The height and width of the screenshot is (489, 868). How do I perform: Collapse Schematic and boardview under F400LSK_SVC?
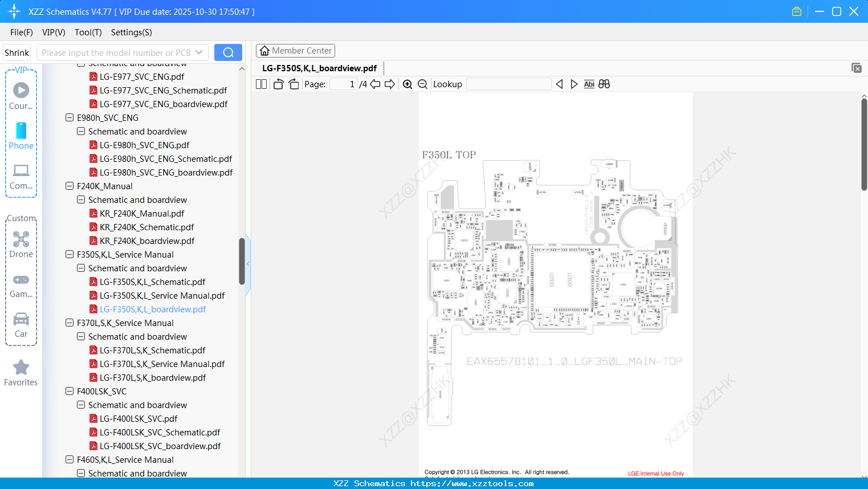click(x=81, y=405)
